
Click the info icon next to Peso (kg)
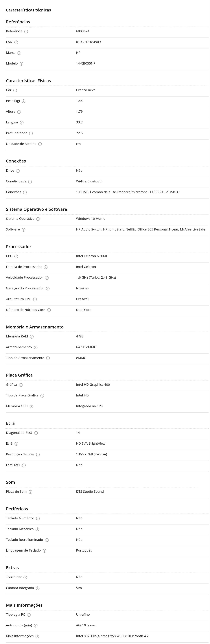click(x=24, y=101)
